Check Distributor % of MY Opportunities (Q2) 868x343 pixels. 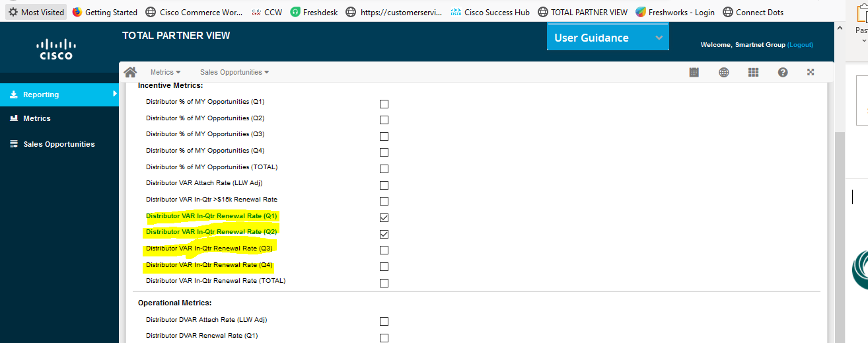[384, 120]
